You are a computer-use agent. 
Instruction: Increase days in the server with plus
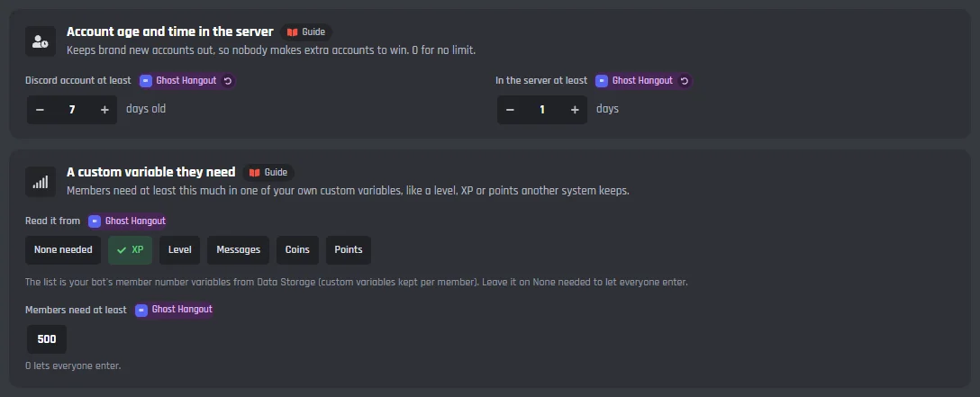[575, 110]
